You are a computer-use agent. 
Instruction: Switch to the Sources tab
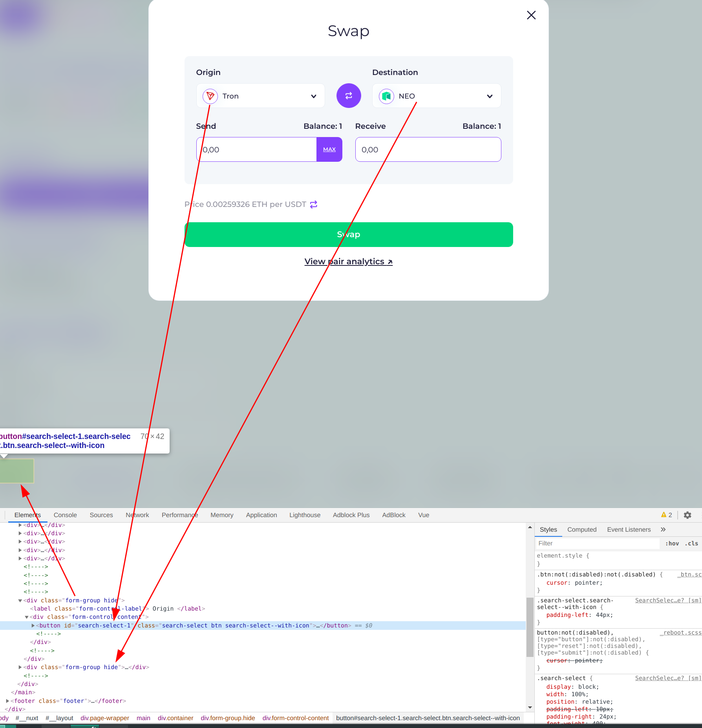pyautogui.click(x=101, y=515)
